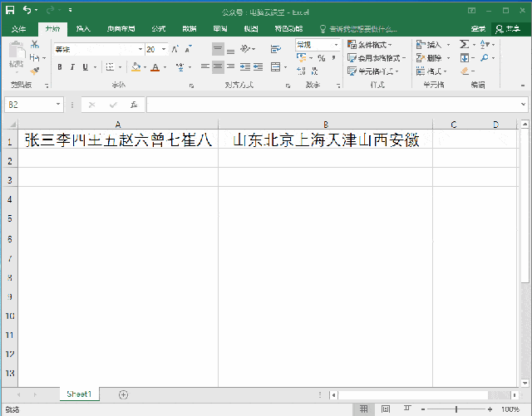532x416 pixels.
Task: Click the Merge and Center icon
Action: click(x=275, y=66)
